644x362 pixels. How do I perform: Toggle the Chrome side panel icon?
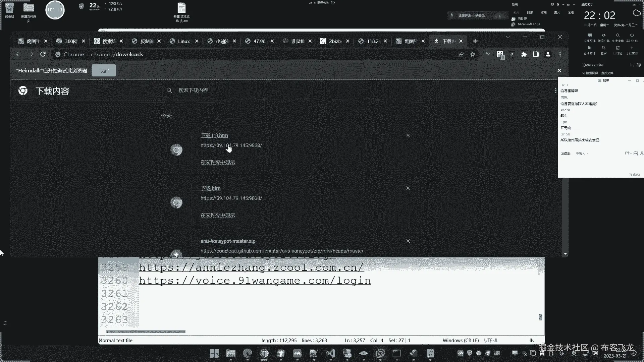[x=536, y=54]
